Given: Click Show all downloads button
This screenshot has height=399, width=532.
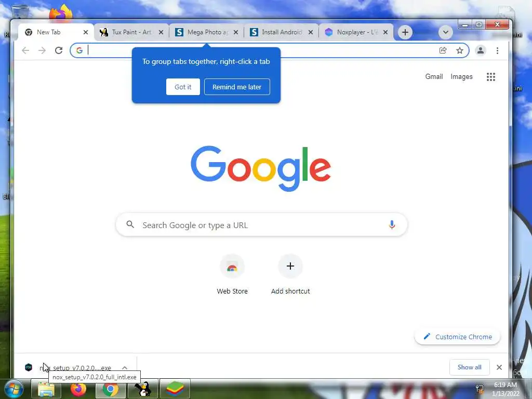Looking at the screenshot, I should (469, 367).
